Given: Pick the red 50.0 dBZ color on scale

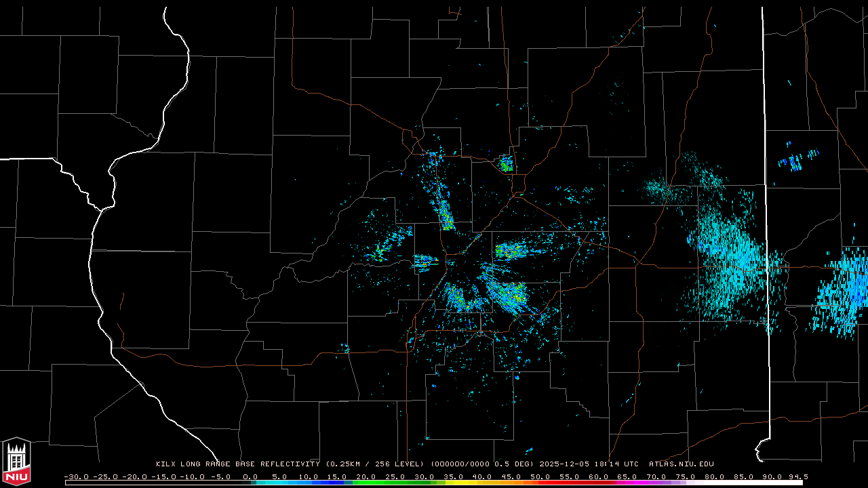Looking at the screenshot, I should pyautogui.click(x=540, y=483).
